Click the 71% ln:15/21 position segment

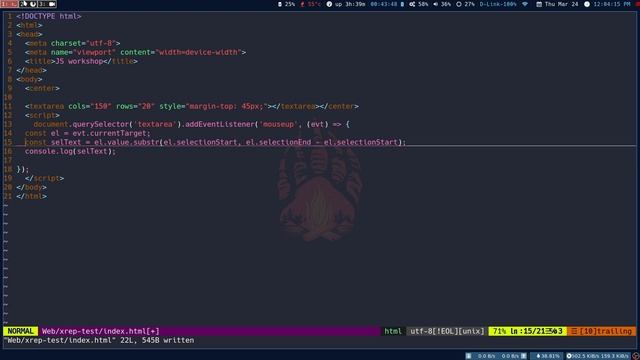(x=527, y=331)
